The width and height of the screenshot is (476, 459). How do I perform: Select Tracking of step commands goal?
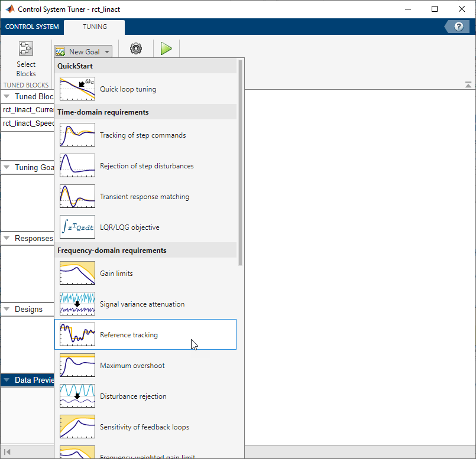click(x=143, y=135)
